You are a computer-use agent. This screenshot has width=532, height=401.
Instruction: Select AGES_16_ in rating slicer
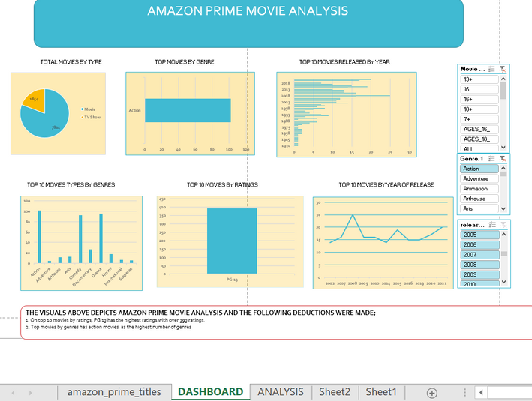479,129
